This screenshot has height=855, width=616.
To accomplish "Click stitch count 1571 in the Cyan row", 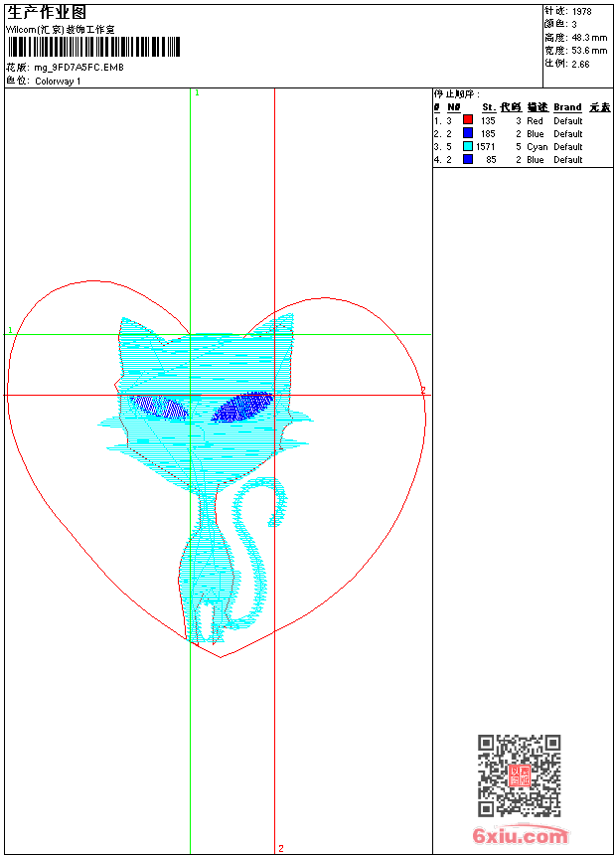I will 485,147.
